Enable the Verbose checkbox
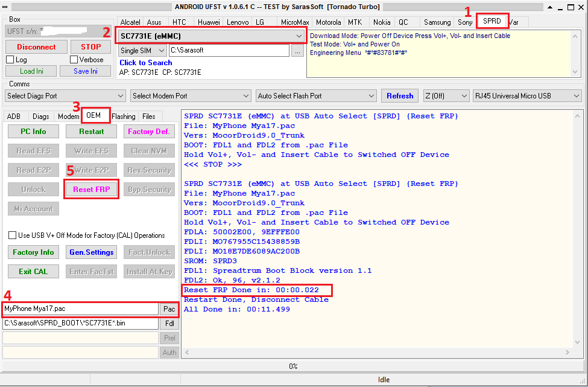588x387 pixels. pos(74,60)
